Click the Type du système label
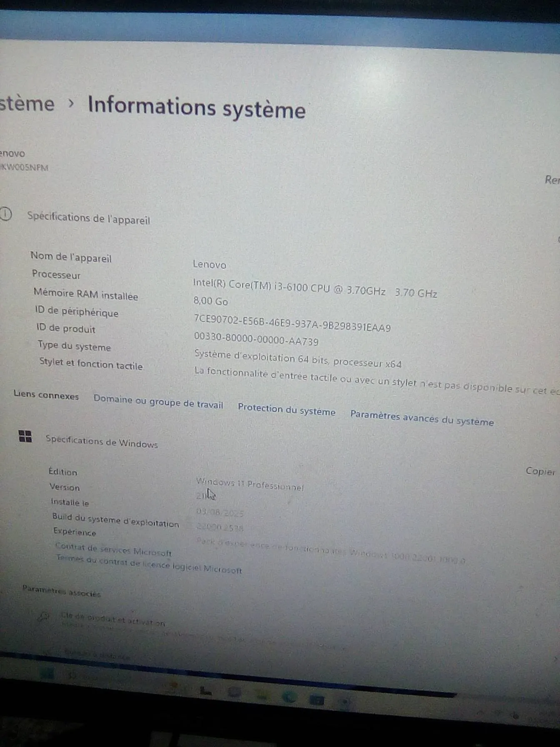The height and width of the screenshot is (747, 560). click(x=74, y=346)
